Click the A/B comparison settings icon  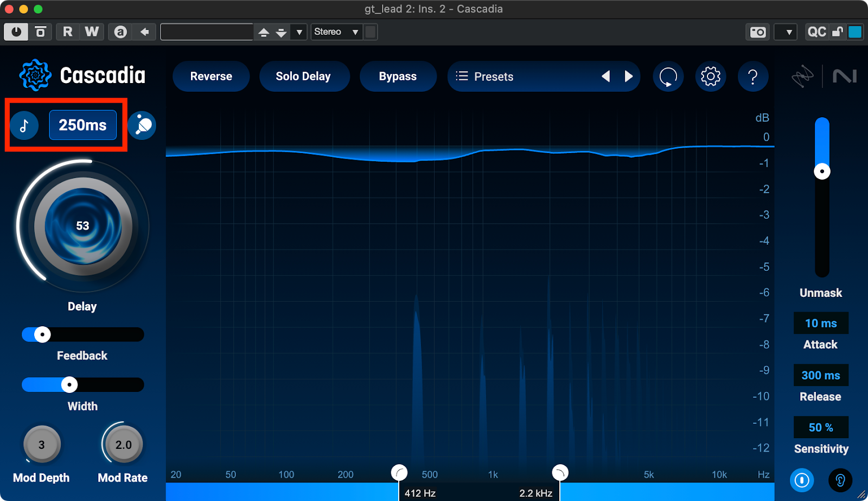point(120,32)
